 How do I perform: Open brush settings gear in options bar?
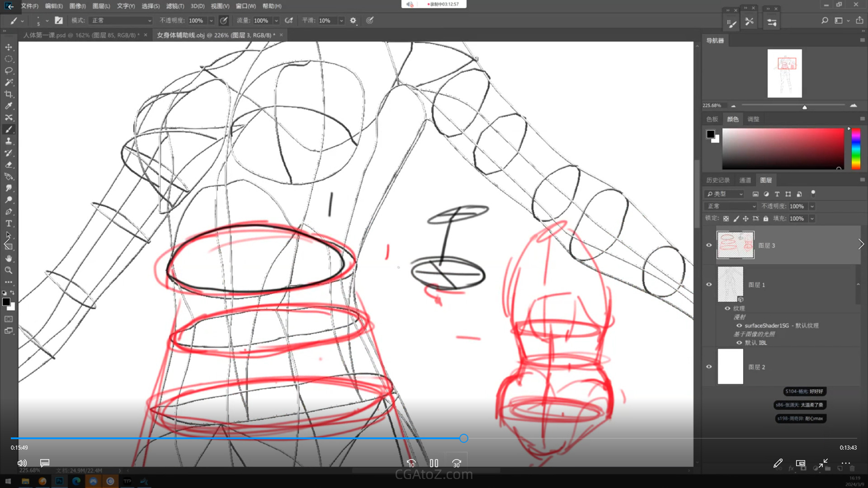[x=353, y=20]
